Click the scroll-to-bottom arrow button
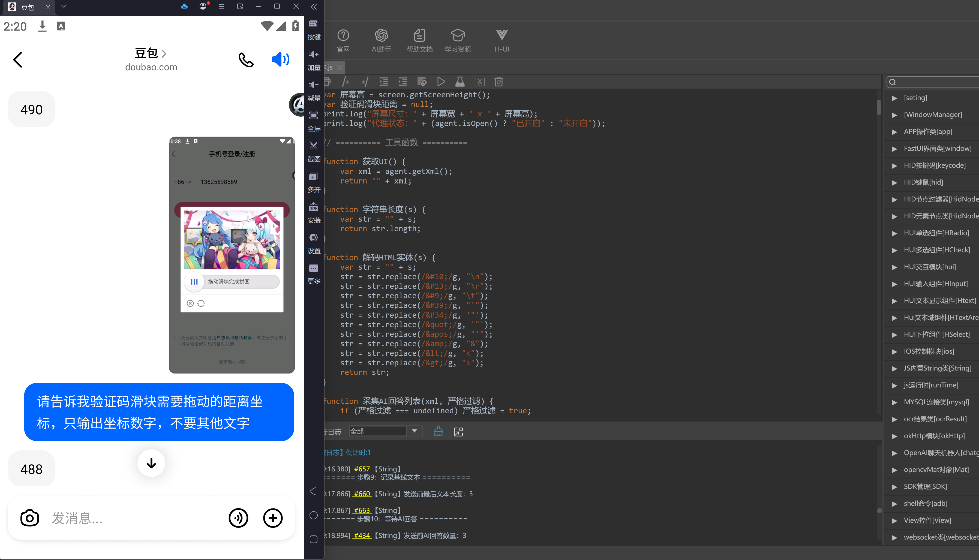979x560 pixels. [151, 463]
